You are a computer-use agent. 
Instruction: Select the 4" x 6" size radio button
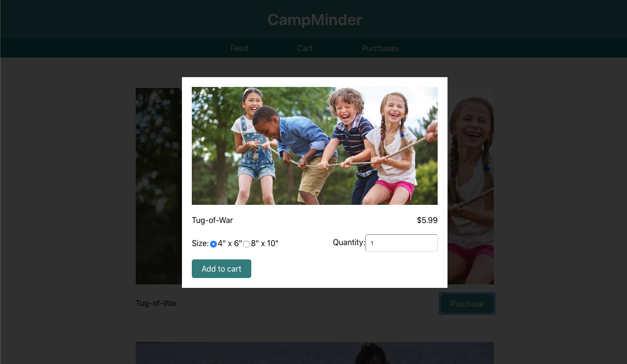213,244
